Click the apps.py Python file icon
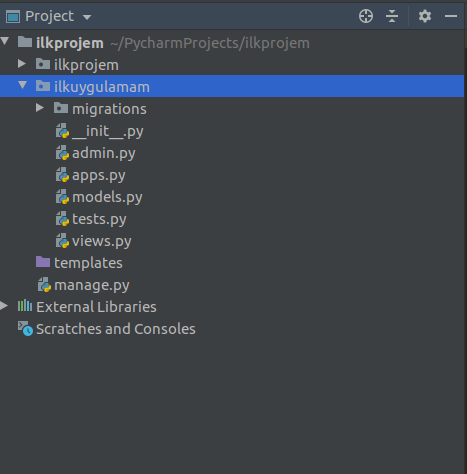 (x=62, y=175)
